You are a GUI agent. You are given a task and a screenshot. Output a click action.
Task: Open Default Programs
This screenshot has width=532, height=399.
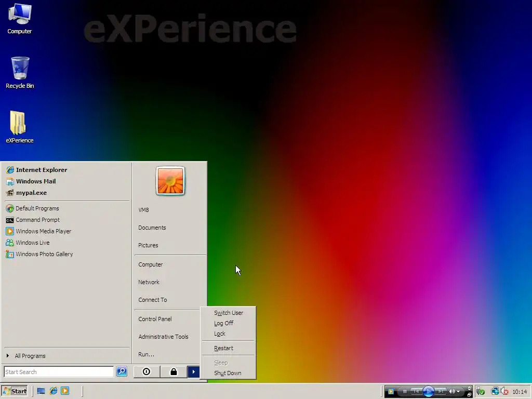tap(33, 208)
